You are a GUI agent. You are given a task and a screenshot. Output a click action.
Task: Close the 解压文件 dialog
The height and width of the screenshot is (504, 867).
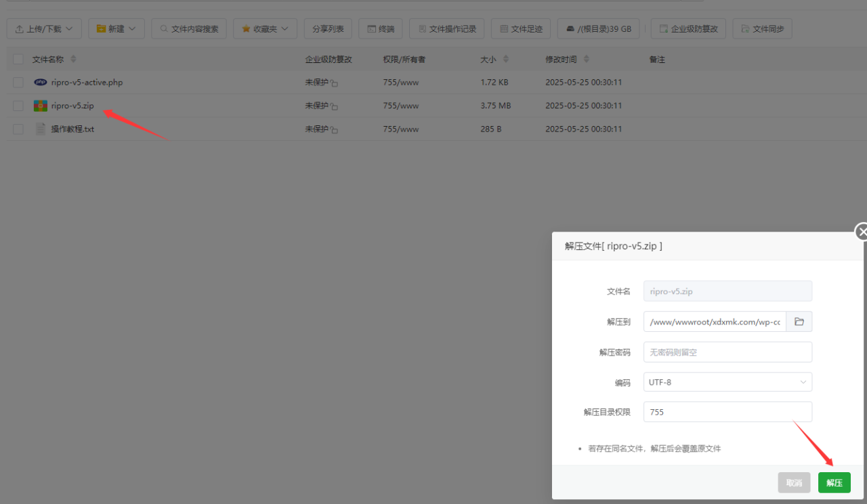[862, 232]
